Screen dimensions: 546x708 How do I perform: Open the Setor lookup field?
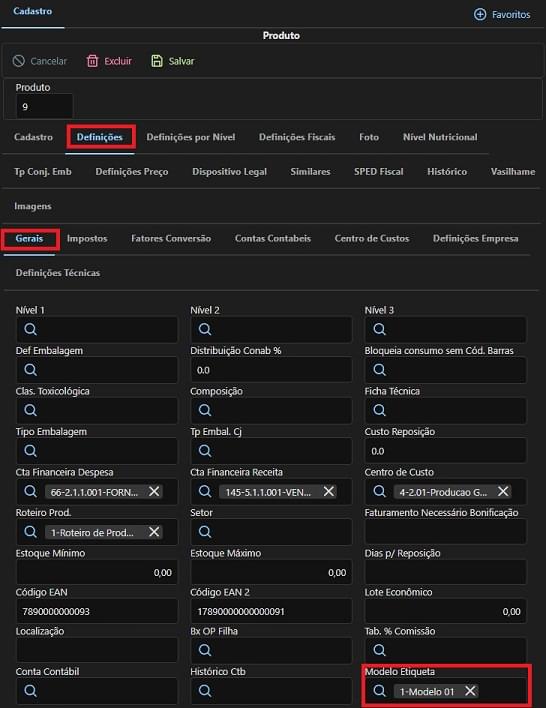coord(271,531)
